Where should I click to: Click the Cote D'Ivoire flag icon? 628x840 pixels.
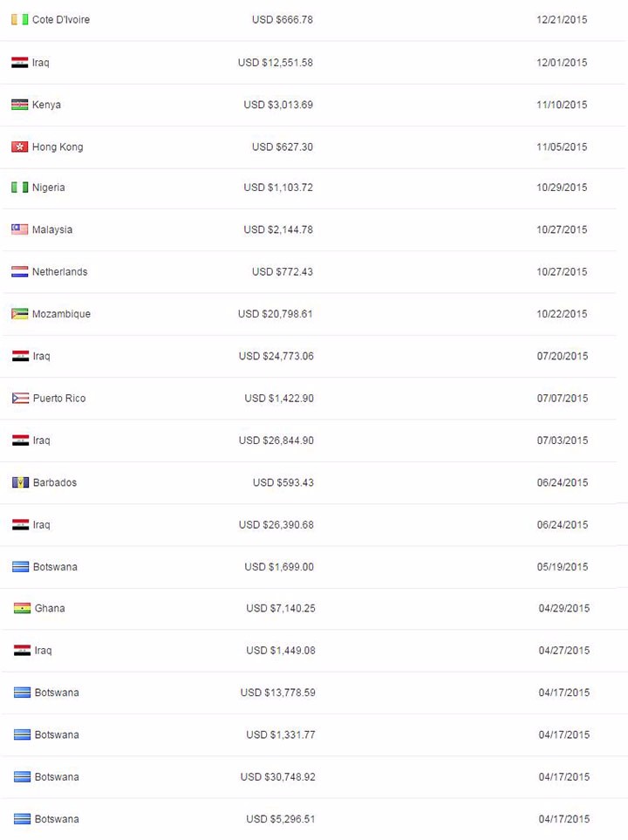[x=20, y=20]
